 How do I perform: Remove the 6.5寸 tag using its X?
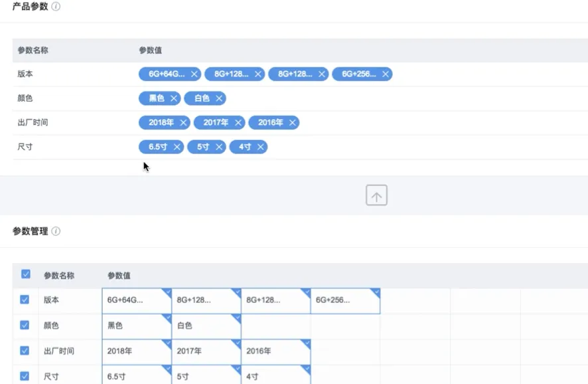point(177,147)
